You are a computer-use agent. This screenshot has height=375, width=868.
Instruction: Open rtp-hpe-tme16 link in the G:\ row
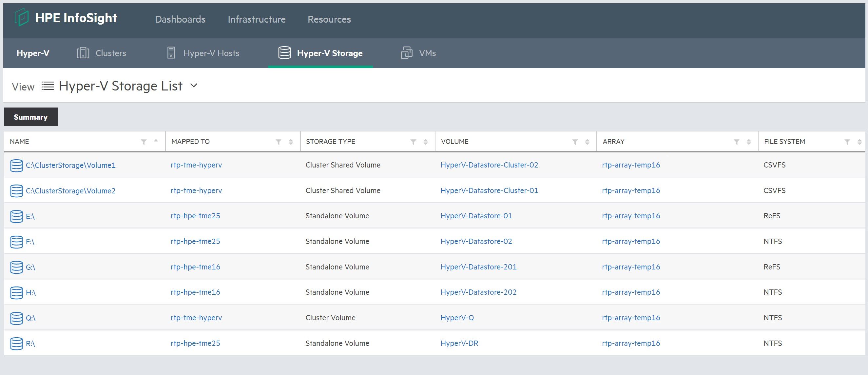coord(195,267)
